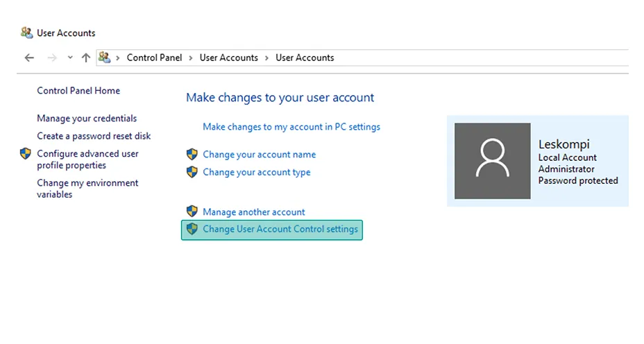Open Configure advanced user profile properties
Screen dimensions: 644x344
coord(87,160)
